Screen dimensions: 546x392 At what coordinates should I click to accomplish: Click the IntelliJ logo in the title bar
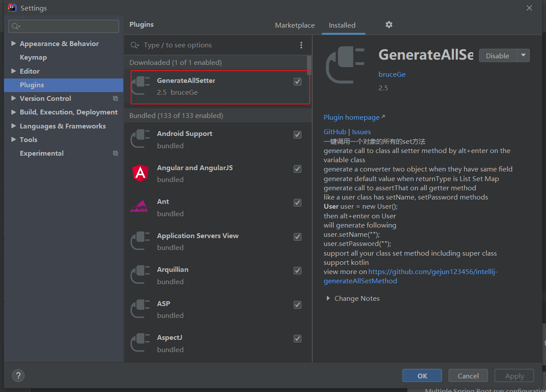click(x=12, y=8)
